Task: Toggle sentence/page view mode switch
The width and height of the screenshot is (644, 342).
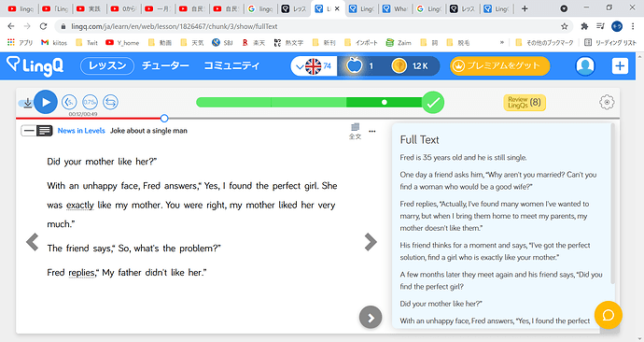Action: pos(37,131)
